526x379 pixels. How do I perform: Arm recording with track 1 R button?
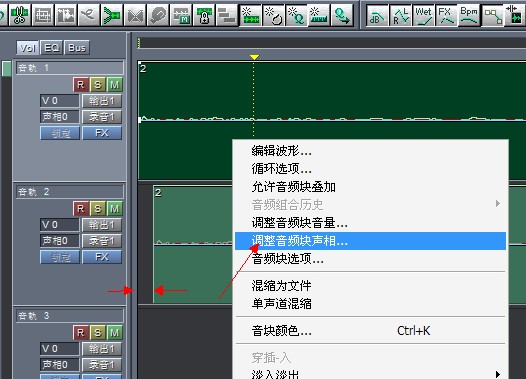(81, 85)
